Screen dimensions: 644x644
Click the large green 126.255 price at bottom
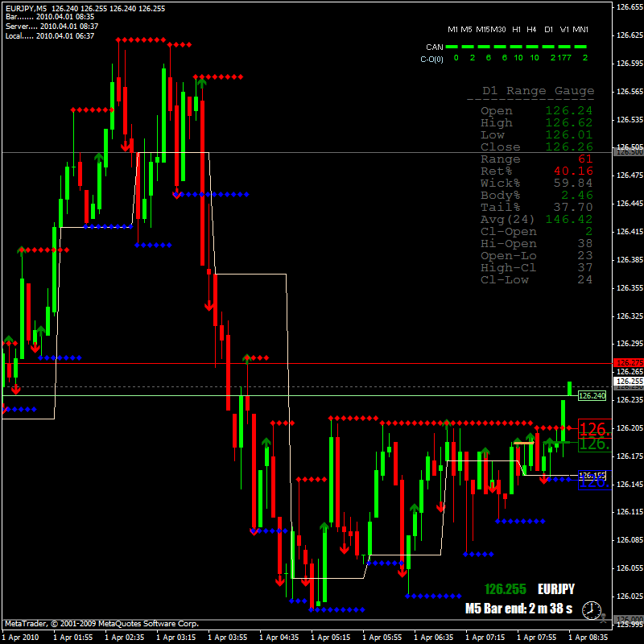point(506,589)
